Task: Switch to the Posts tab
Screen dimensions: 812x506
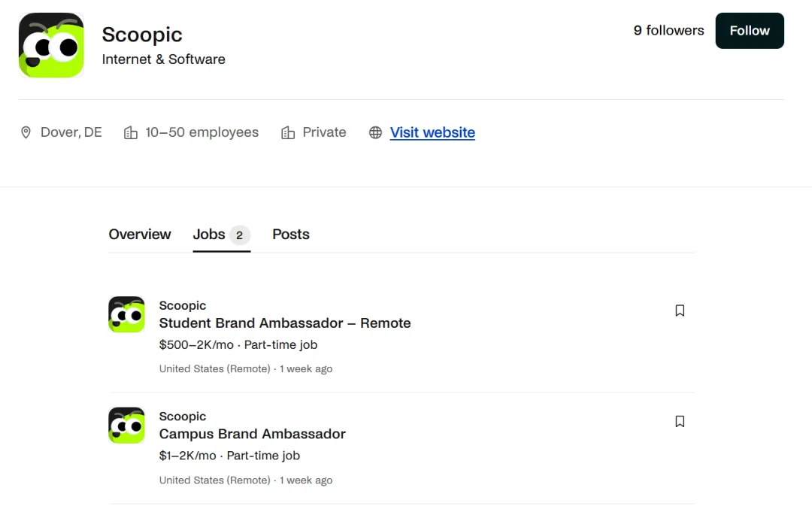Action: click(x=291, y=234)
